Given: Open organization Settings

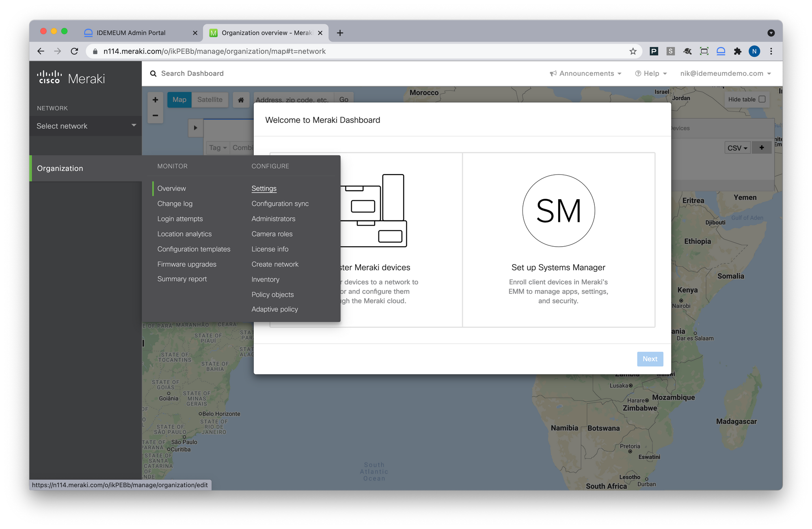Looking at the screenshot, I should click(264, 188).
